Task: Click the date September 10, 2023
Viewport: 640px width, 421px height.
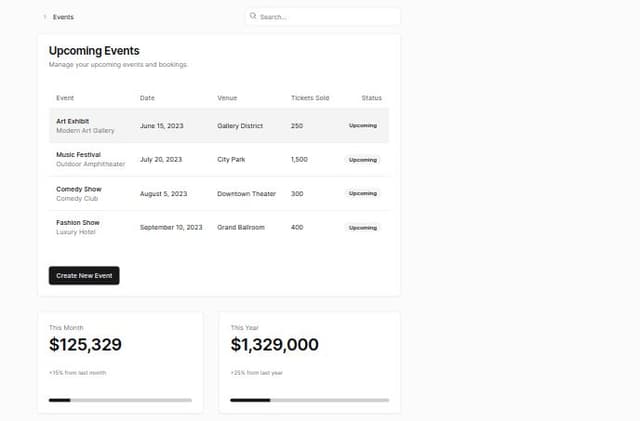Action: [171, 227]
